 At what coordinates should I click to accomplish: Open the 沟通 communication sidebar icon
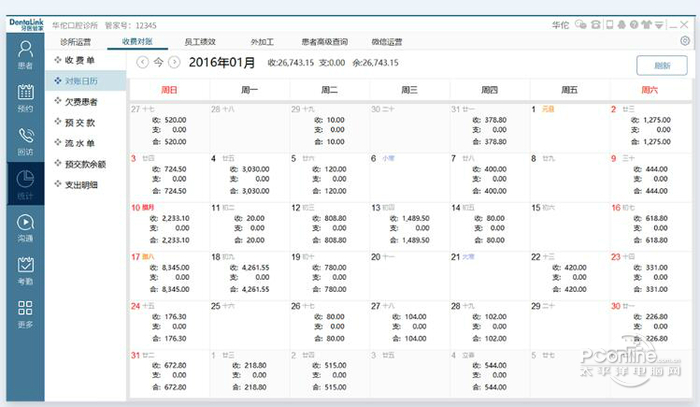coord(25,228)
